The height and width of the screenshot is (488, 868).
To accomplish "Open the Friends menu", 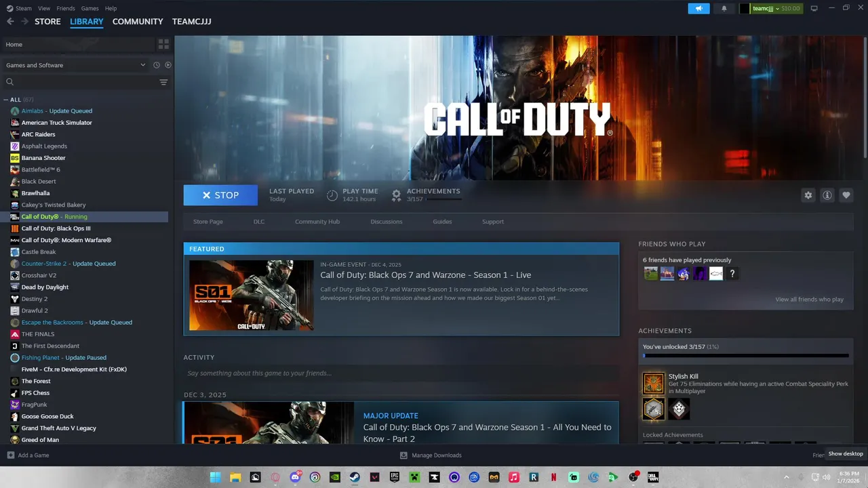I will point(66,8).
